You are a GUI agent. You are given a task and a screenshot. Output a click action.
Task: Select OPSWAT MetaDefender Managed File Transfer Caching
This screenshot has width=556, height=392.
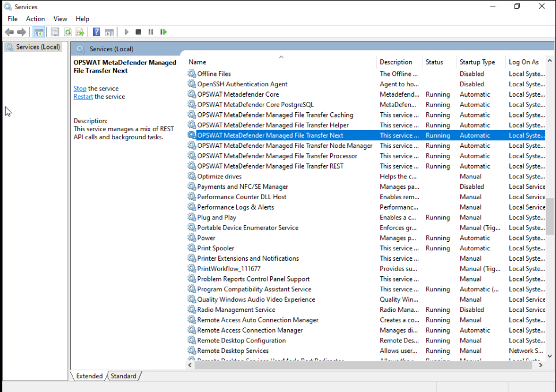pyautogui.click(x=366, y=115)
